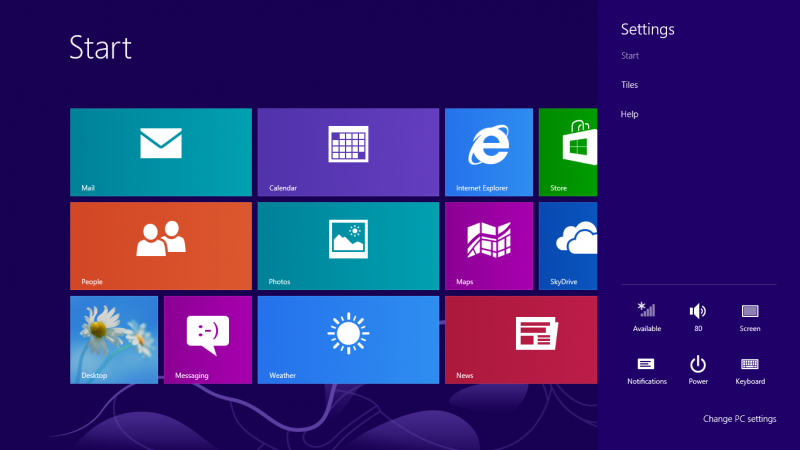Open the Maps tile
Viewport: 800px width, 450px height.
(x=488, y=245)
